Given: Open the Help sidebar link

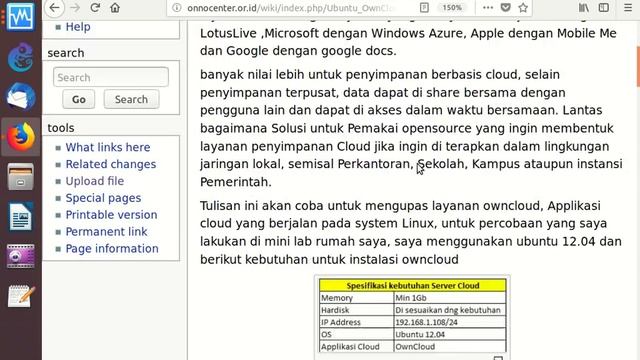Looking at the screenshot, I should (78, 27).
